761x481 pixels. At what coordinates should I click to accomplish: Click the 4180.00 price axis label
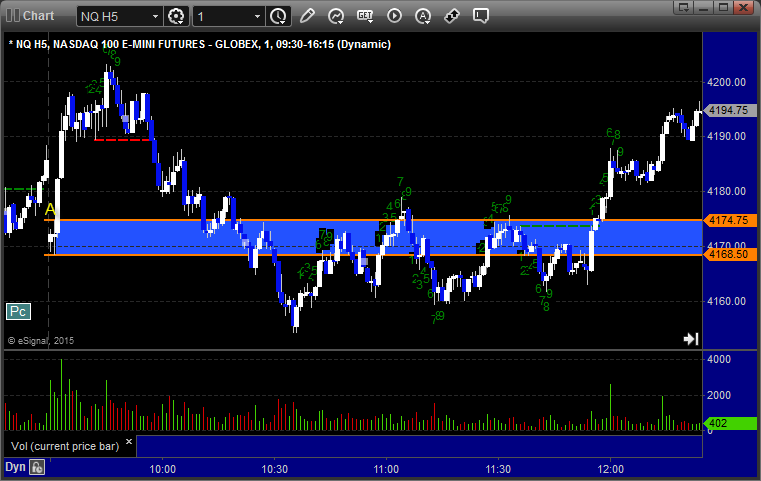coord(727,191)
